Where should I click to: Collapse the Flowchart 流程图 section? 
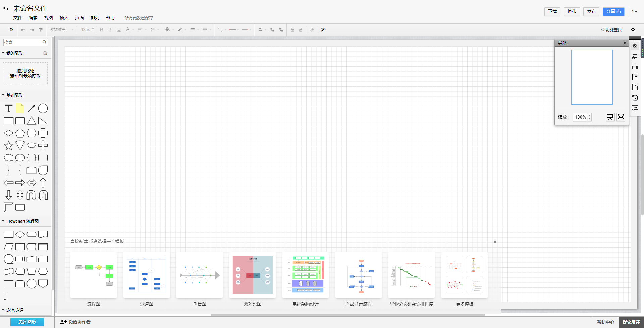3,221
